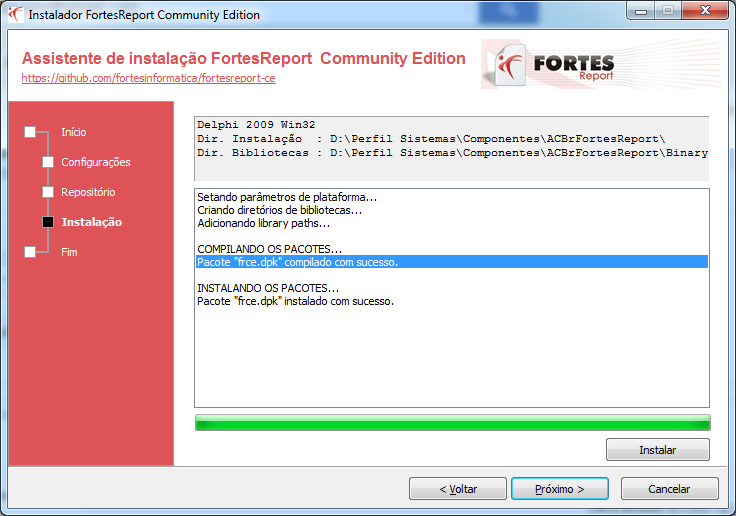Click the 'Delphi 2009 Win32' info line
The height and width of the screenshot is (516, 736).
pyautogui.click(x=256, y=124)
